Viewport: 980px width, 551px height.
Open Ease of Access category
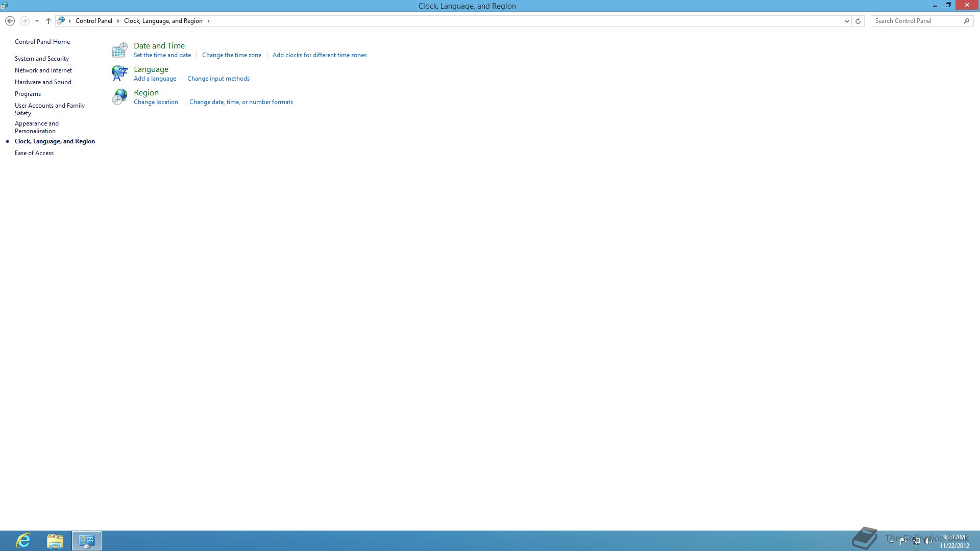click(x=34, y=153)
